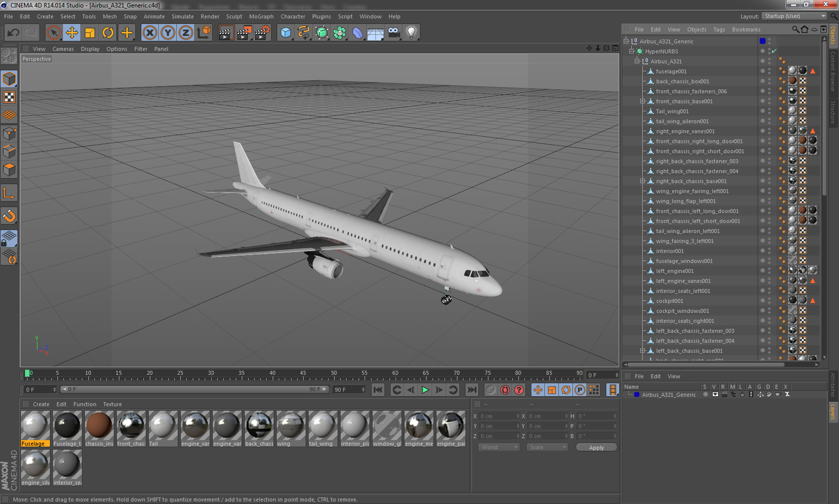Switch to Polygons mode
The image size is (839, 504).
tap(9, 170)
